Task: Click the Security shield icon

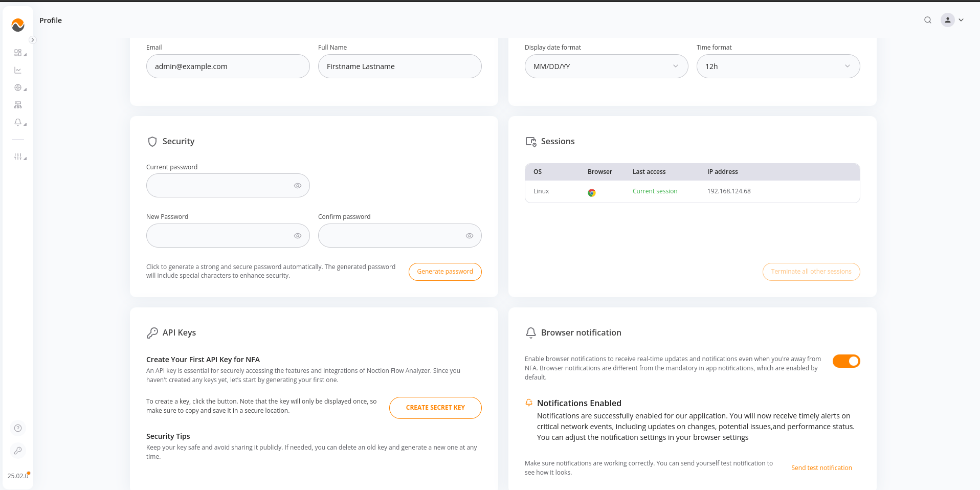Action: pos(152,142)
